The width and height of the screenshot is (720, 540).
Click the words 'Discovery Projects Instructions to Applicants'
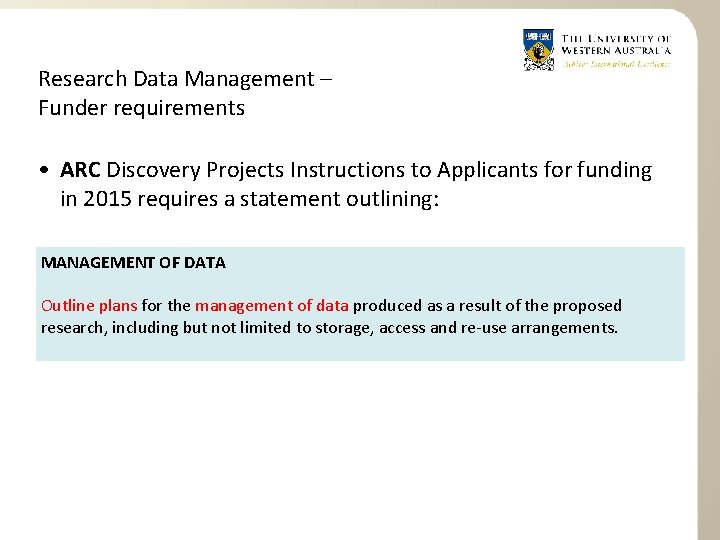322,170
